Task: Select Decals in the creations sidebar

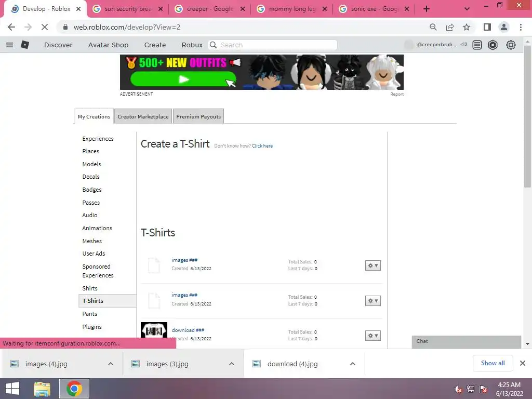Action: [x=91, y=177]
